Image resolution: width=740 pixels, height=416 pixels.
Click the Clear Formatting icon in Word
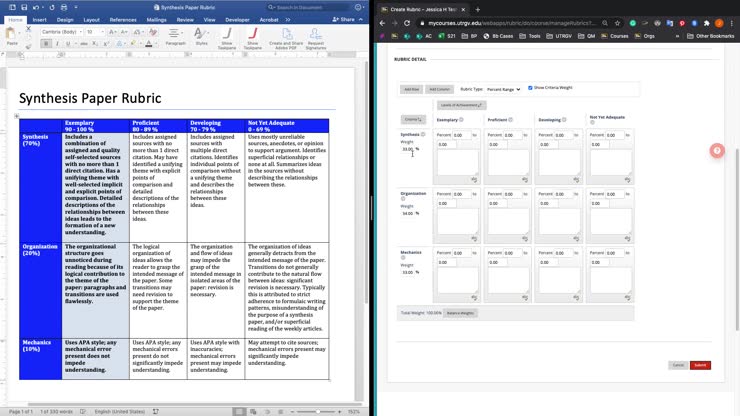(153, 32)
